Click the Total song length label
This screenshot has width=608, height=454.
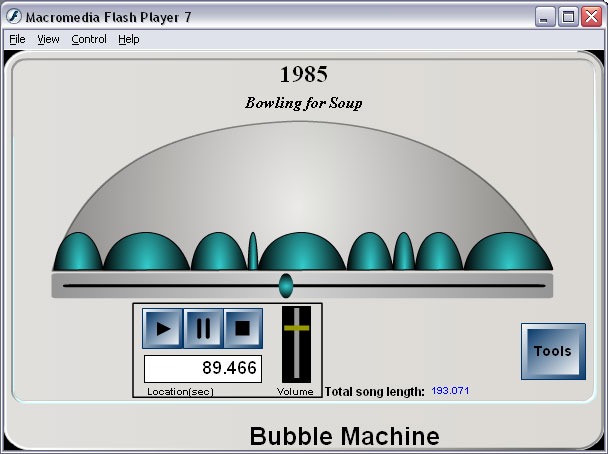375,392
